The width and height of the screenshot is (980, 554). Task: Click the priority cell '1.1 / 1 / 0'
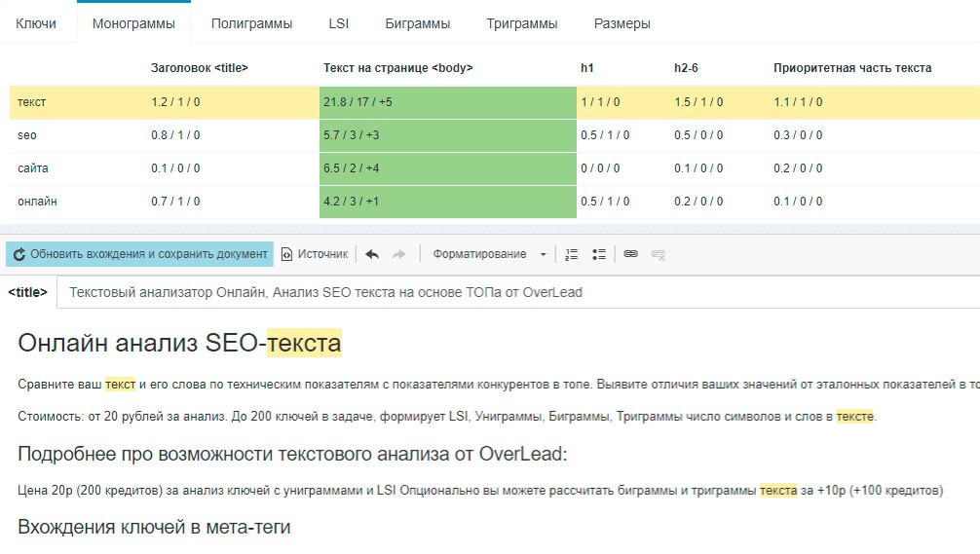[798, 102]
